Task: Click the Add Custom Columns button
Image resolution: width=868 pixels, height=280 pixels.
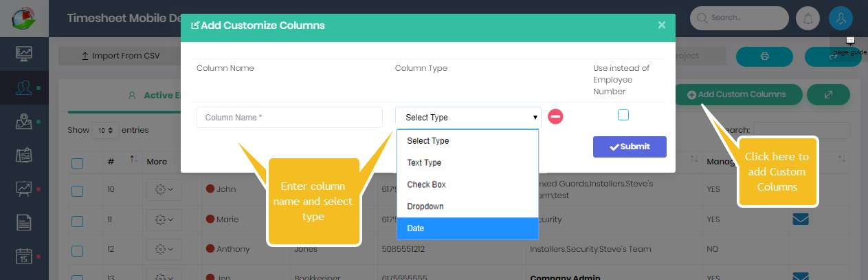Action: [x=738, y=94]
